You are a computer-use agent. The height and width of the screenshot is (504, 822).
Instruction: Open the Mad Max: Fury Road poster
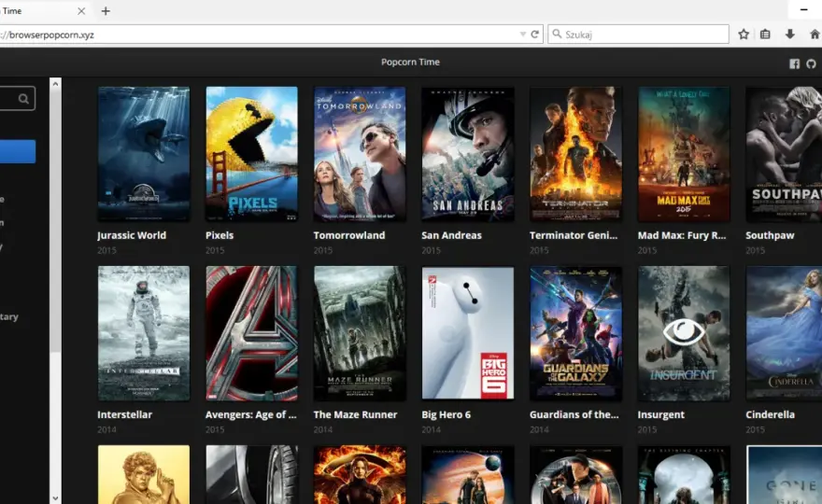[x=684, y=153]
